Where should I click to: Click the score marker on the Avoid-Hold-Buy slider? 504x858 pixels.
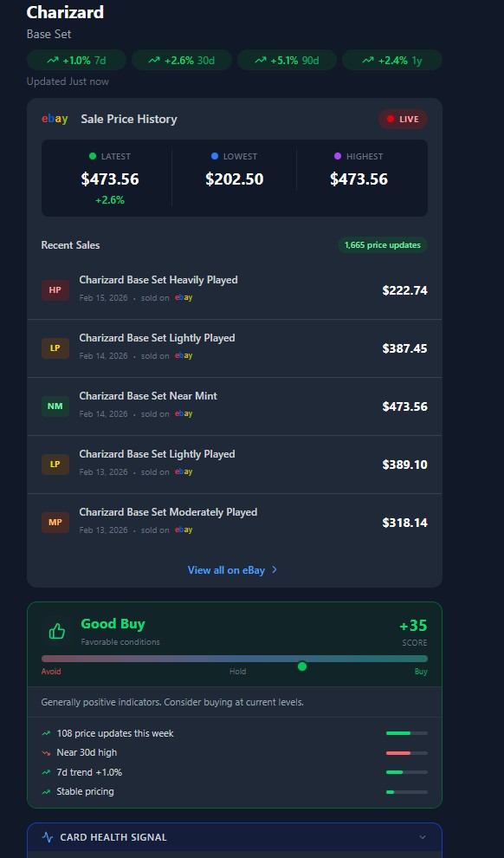click(x=302, y=667)
